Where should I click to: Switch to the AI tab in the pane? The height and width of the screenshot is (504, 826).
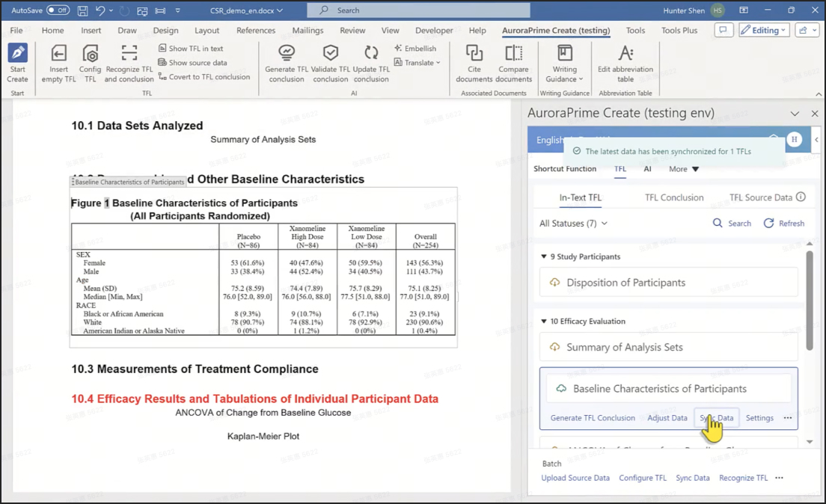(x=647, y=168)
